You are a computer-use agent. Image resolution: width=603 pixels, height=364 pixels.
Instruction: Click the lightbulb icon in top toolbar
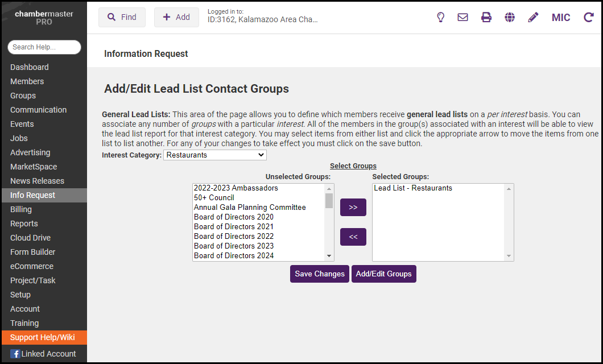[440, 17]
